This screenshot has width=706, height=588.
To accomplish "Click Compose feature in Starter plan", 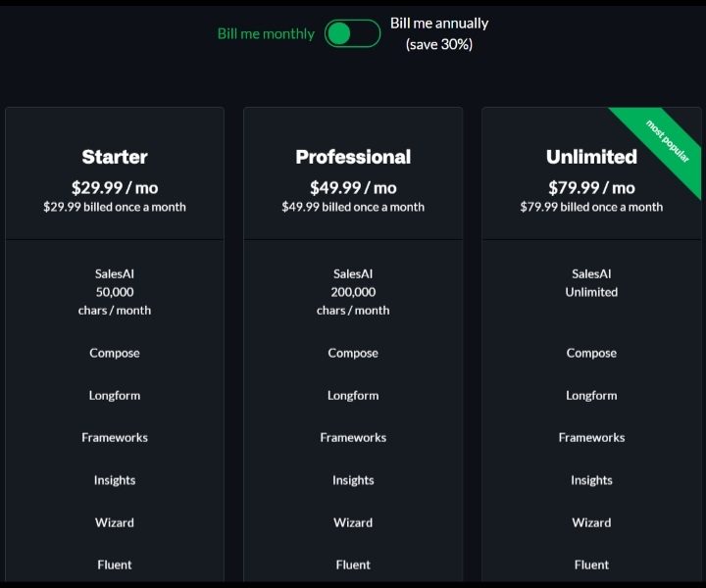I will tap(115, 353).
